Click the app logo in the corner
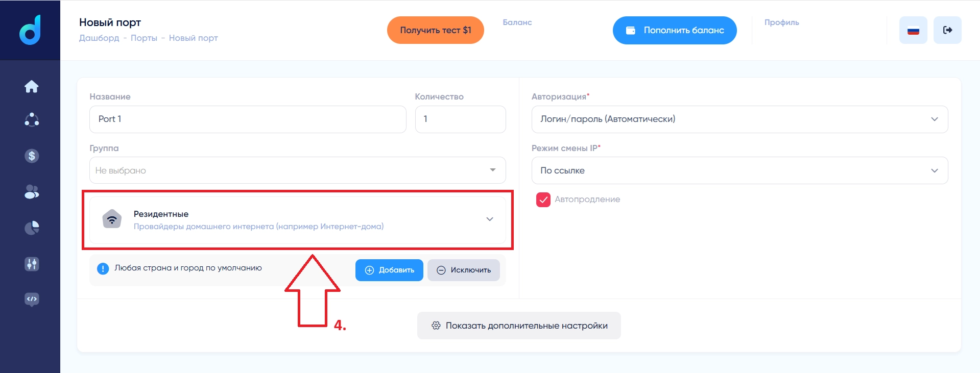The image size is (980, 373). coord(30,30)
